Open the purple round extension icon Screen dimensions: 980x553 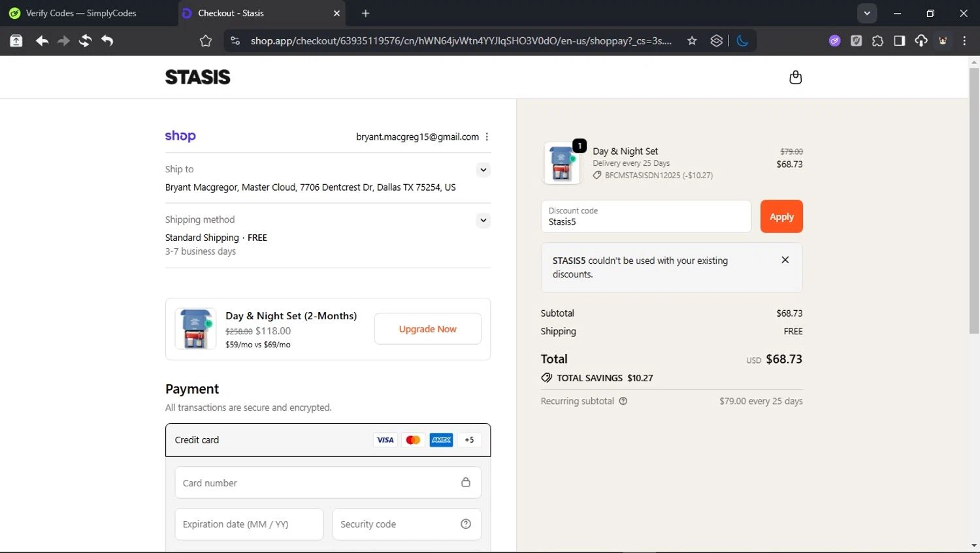(834, 40)
